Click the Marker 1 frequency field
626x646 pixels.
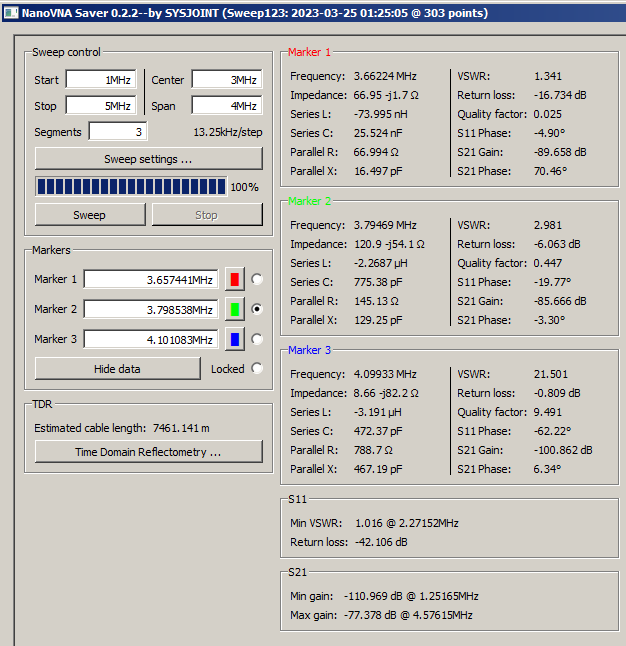pos(151,279)
